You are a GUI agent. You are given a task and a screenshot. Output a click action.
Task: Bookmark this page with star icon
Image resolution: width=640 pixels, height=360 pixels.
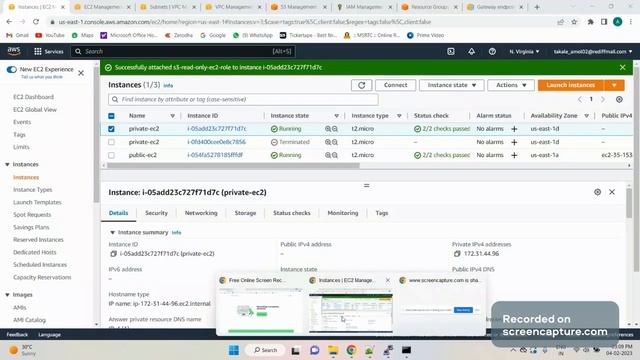point(574,22)
